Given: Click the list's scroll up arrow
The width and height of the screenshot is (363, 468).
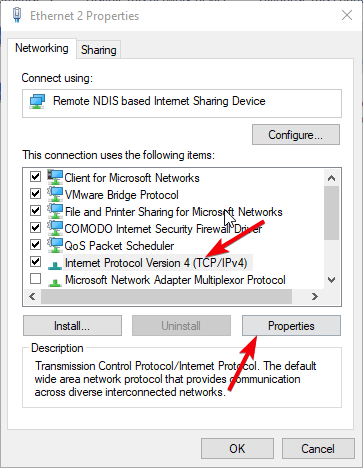Looking at the screenshot, I should point(331,178).
